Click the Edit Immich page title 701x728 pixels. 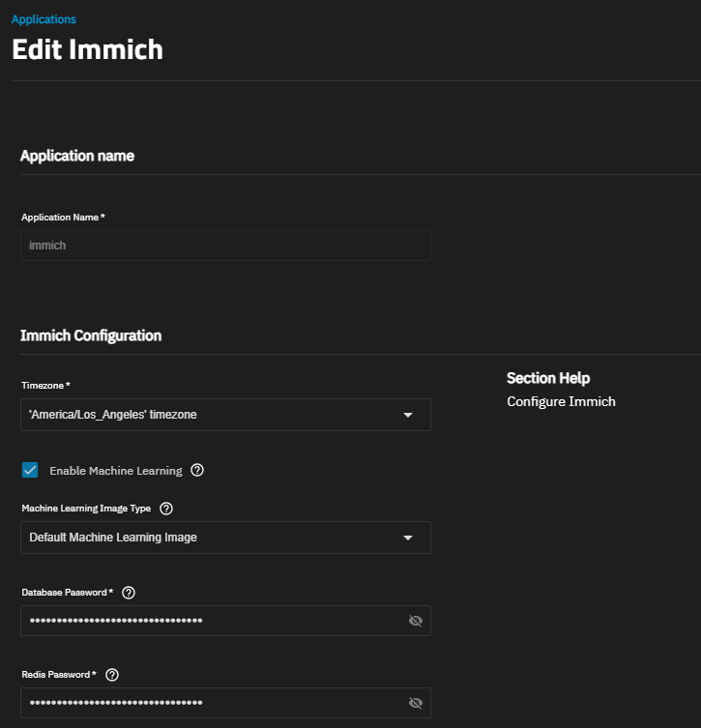(x=87, y=50)
